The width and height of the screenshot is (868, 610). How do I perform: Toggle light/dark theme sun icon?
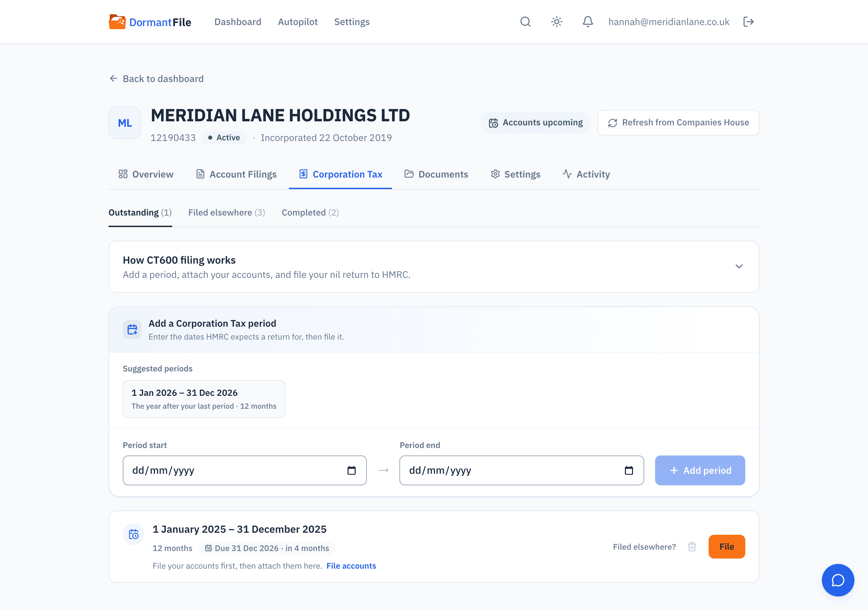tap(556, 22)
